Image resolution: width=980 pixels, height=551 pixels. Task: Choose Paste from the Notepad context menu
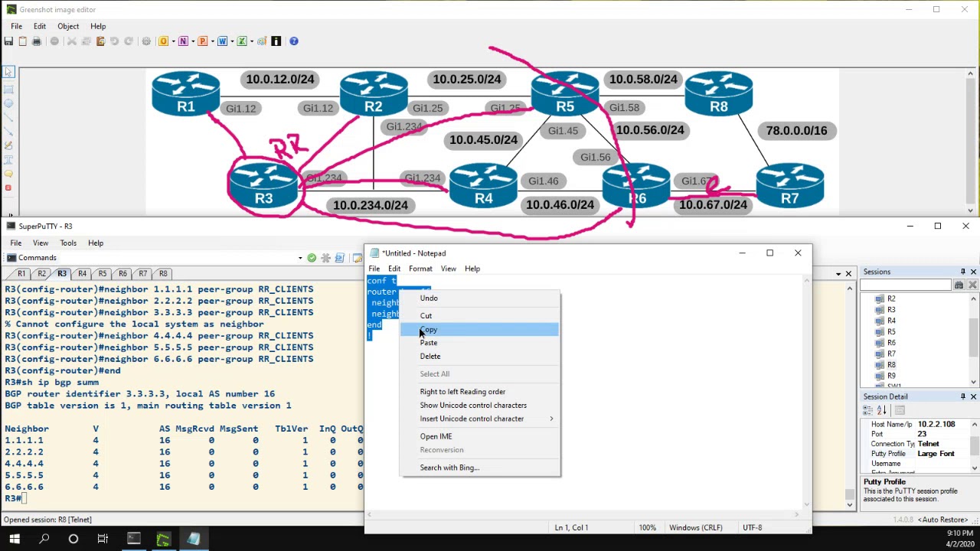479,343
